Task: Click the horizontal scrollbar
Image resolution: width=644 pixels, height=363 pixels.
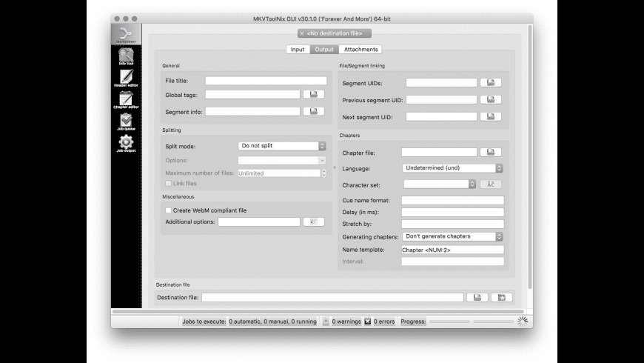Action: [x=318, y=312]
